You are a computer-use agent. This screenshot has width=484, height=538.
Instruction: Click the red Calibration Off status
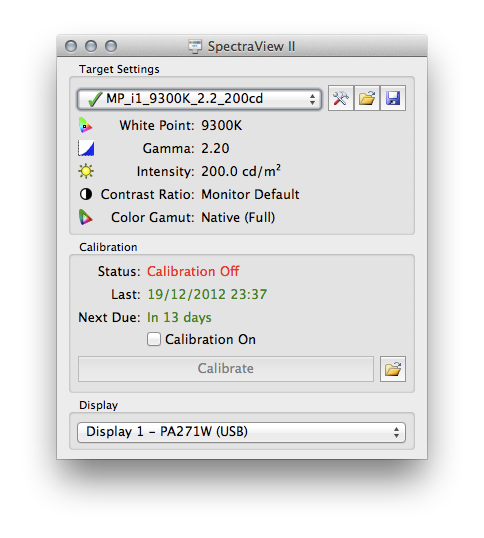click(193, 271)
